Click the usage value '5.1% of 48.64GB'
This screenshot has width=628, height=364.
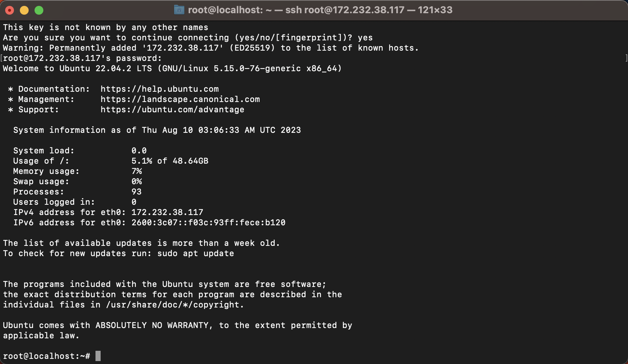[x=170, y=161]
